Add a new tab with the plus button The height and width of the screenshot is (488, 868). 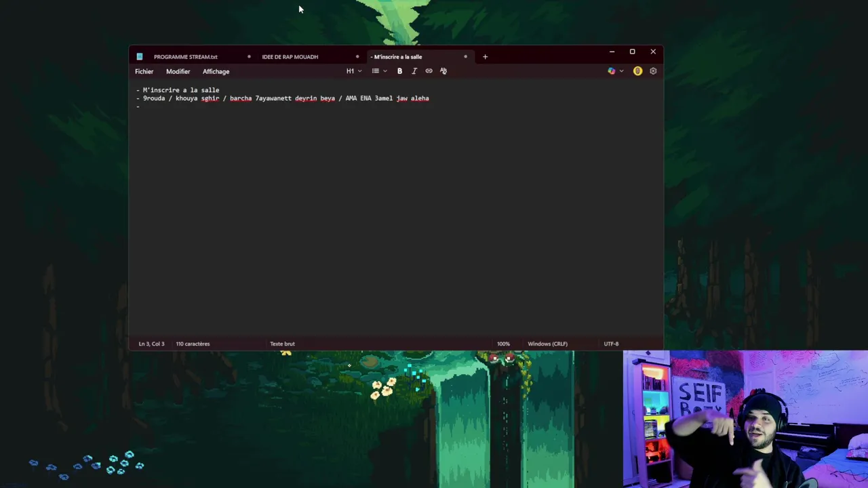tap(485, 57)
